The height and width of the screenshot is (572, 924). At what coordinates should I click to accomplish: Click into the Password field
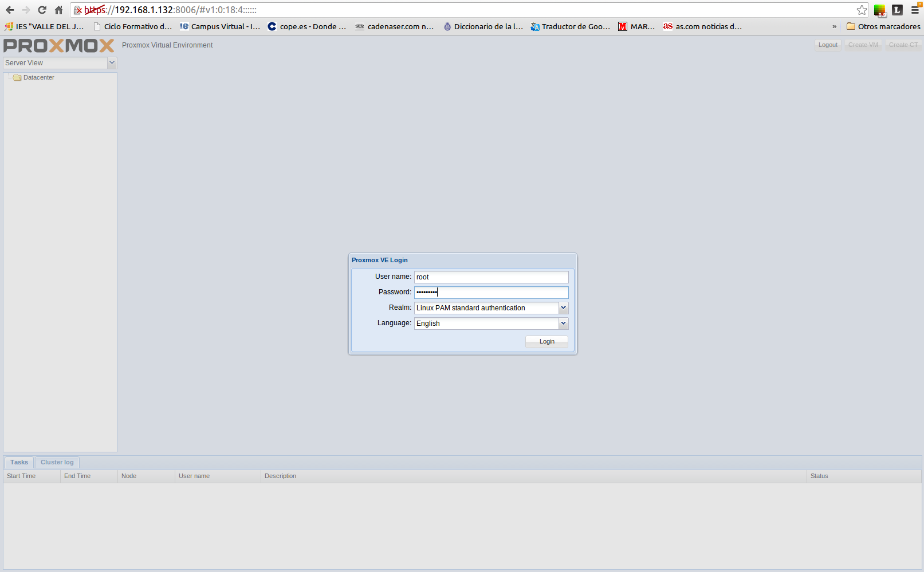click(x=491, y=293)
